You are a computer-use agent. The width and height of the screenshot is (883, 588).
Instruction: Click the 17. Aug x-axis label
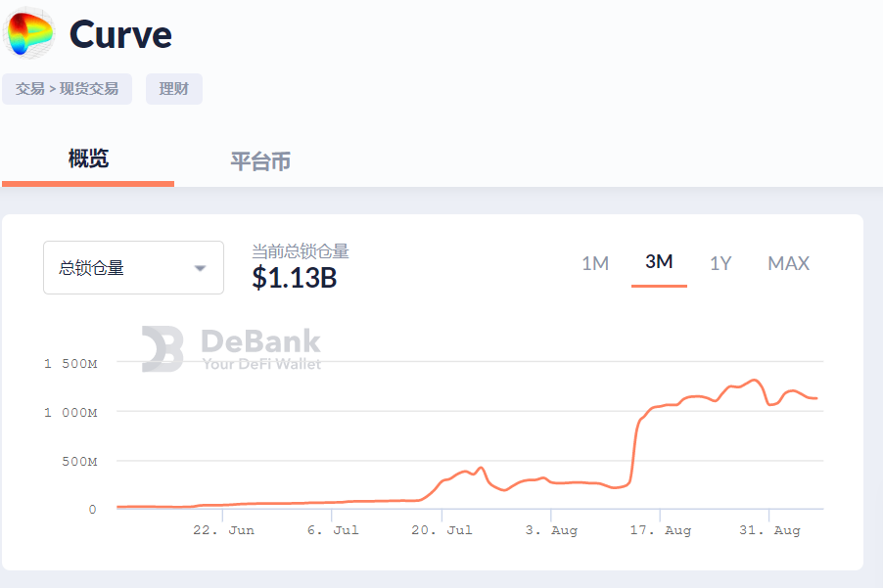660,530
